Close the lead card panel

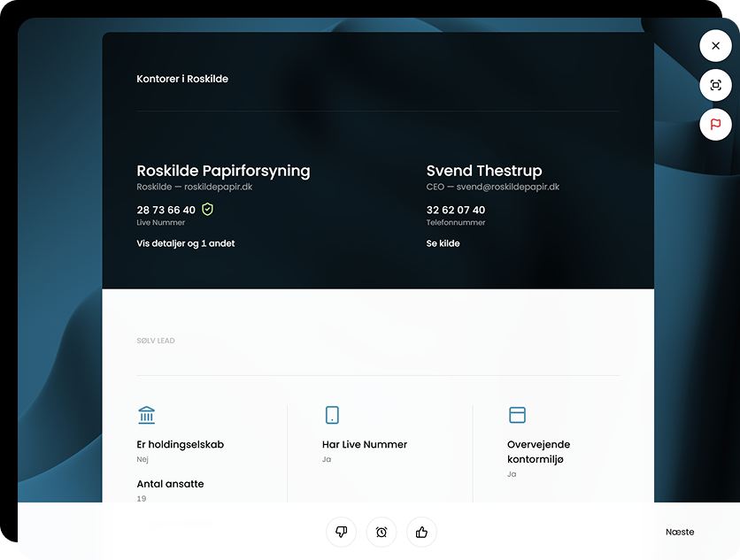pos(715,46)
